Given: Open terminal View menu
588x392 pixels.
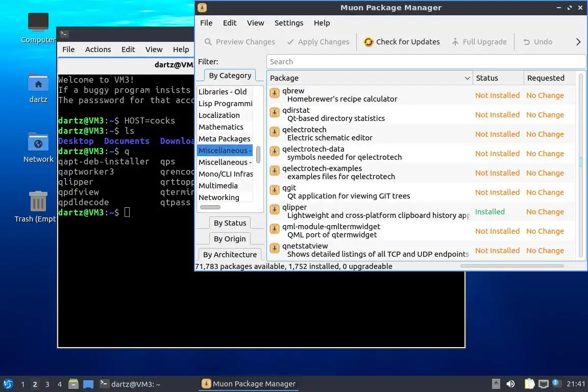Looking at the screenshot, I should 154,50.
